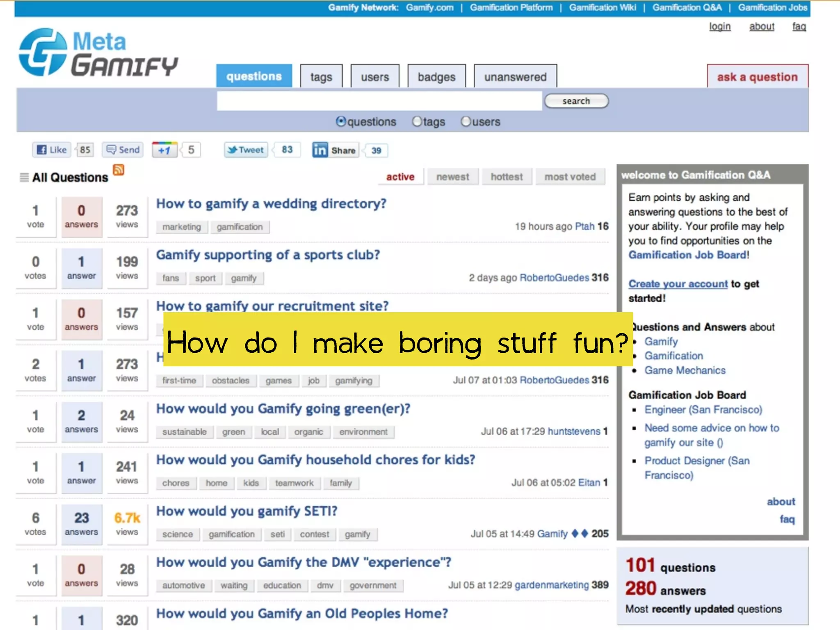Open user gardenmarketing's profile
Image resolution: width=840 pixels, height=630 pixels.
point(552,585)
